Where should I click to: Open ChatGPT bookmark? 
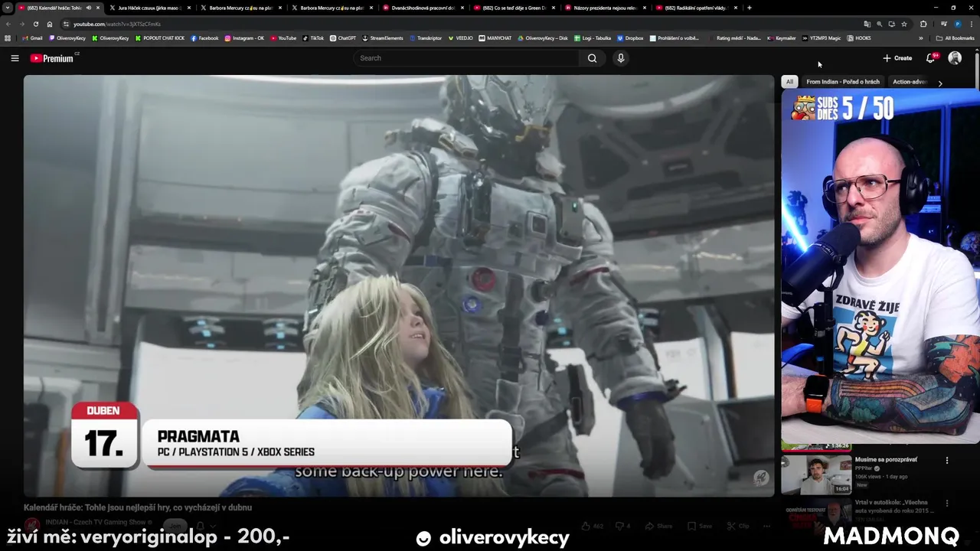(x=343, y=37)
